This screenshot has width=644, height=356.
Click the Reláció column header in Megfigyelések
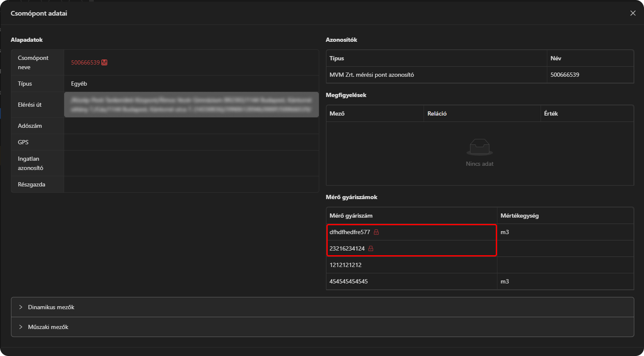(437, 113)
